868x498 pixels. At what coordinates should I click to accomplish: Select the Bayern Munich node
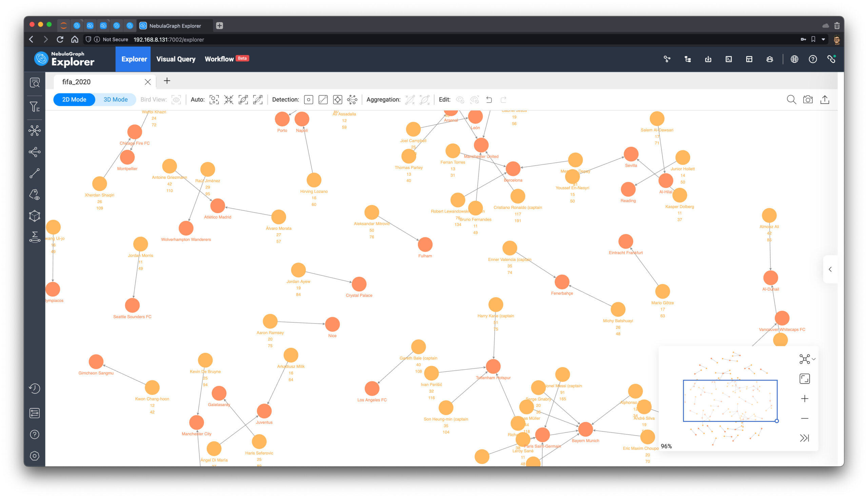[585, 429]
